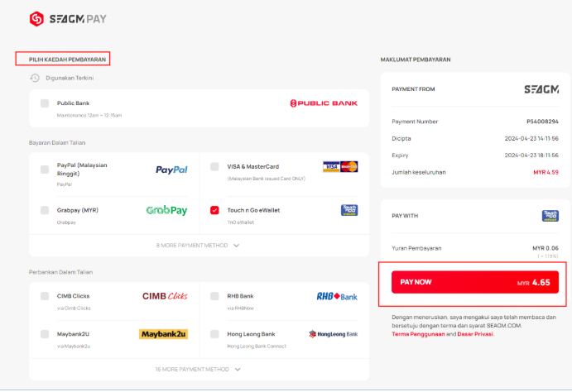The height and width of the screenshot is (392, 572).
Task: Click the CIMB Clicks logo
Action: (x=165, y=296)
